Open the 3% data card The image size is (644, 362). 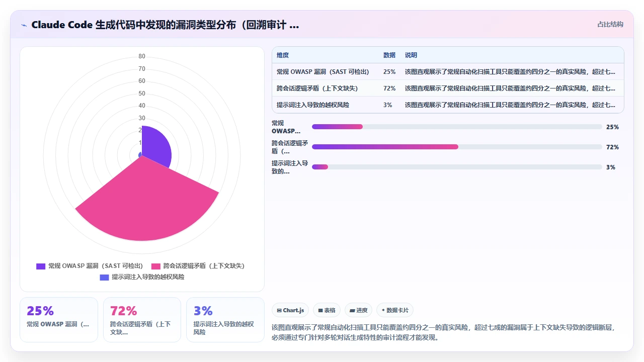click(225, 320)
